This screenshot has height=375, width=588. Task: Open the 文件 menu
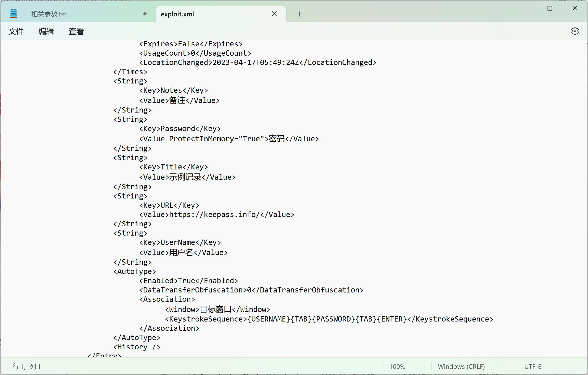(16, 31)
